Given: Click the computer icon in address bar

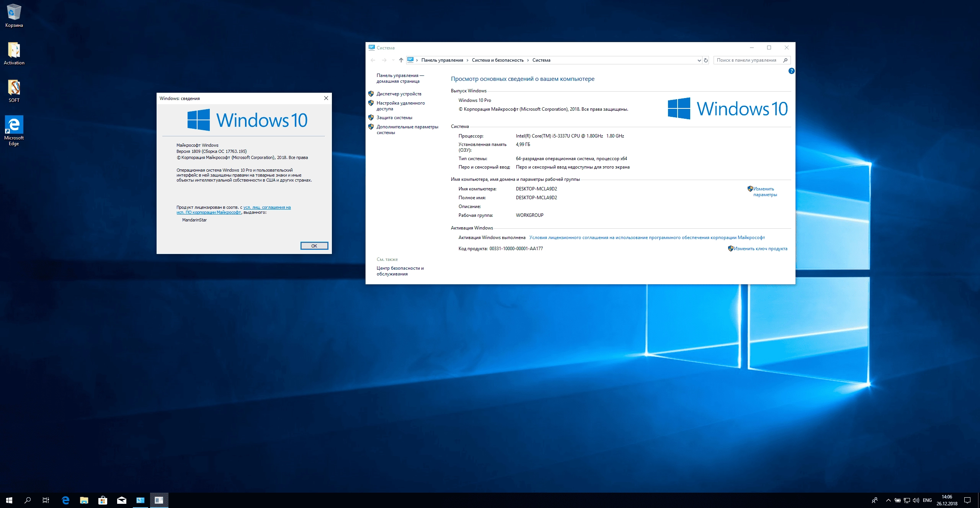Looking at the screenshot, I should click(x=410, y=60).
